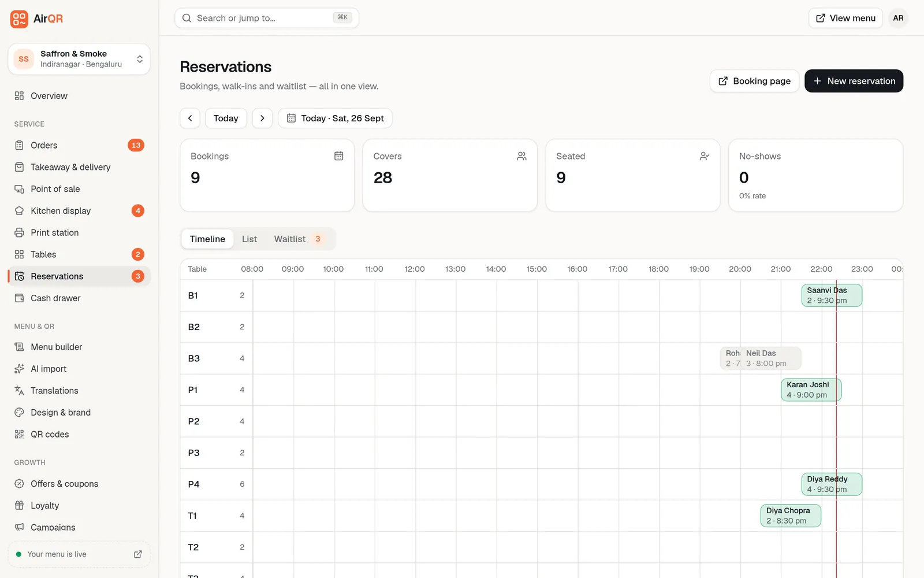Go to Takeaway & delivery

point(79,167)
